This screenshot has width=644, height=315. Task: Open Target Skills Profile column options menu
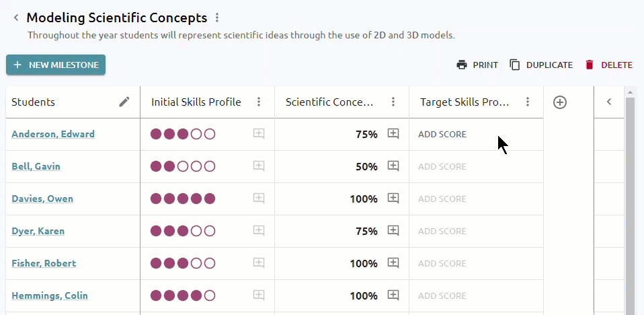(528, 102)
